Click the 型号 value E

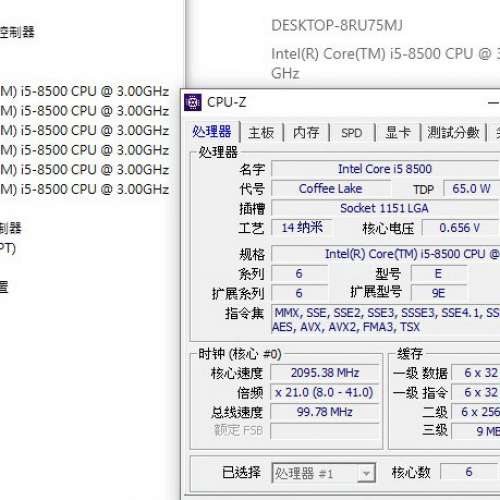coord(439,274)
